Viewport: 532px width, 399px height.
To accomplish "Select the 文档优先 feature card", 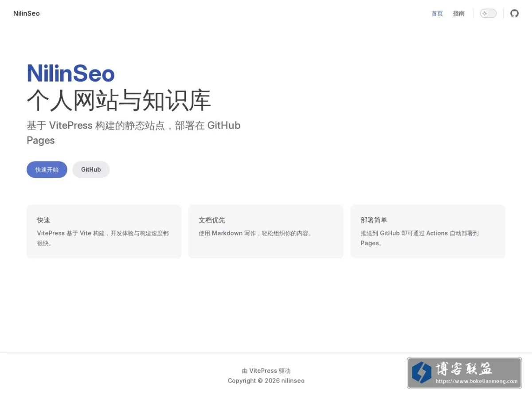I will tap(266, 231).
